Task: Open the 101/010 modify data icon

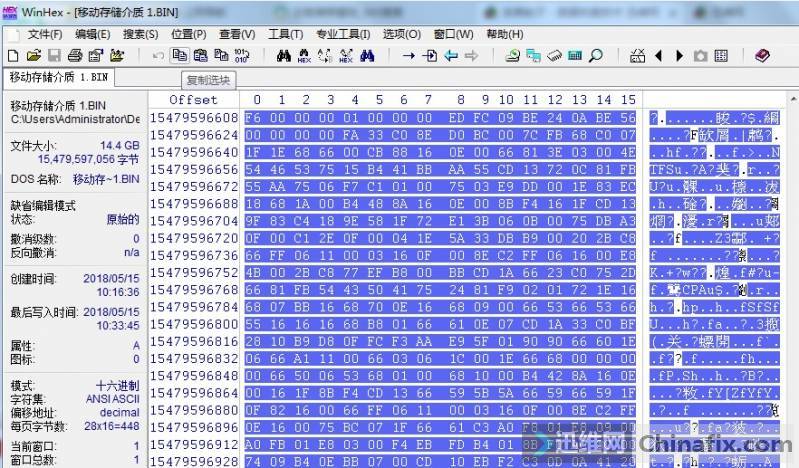Action: (x=242, y=56)
